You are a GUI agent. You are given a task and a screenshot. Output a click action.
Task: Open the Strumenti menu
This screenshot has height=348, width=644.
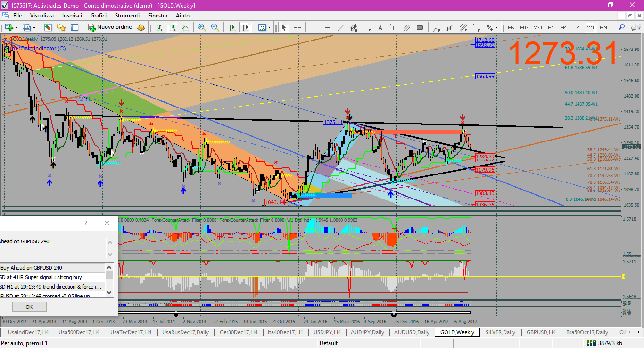click(x=127, y=16)
